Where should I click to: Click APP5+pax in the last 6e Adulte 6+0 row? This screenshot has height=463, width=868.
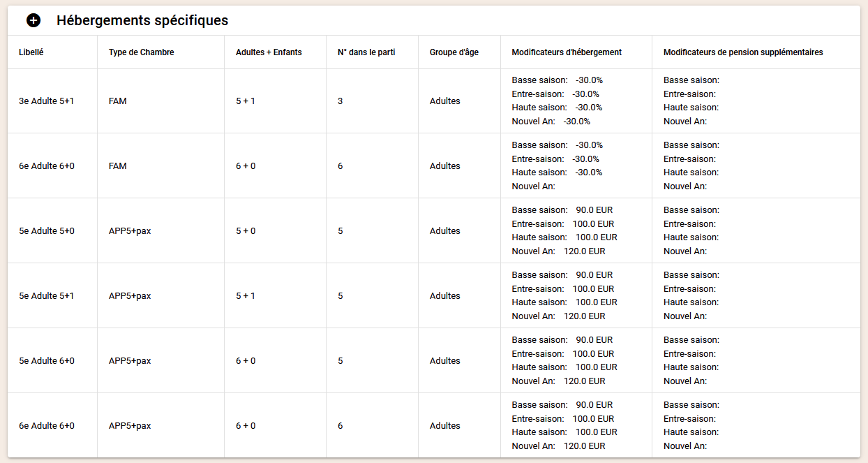[130, 426]
